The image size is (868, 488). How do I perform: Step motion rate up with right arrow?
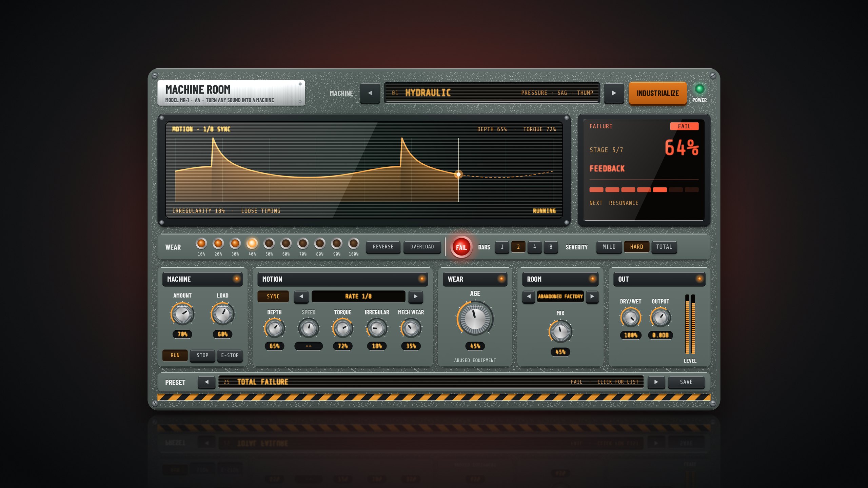tap(415, 297)
